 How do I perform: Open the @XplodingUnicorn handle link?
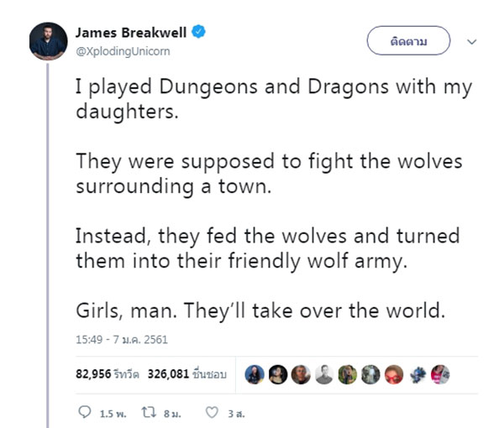pos(123,51)
